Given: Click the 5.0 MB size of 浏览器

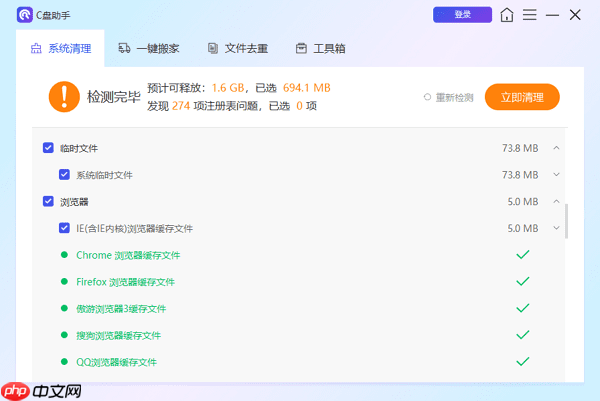Looking at the screenshot, I should [x=523, y=202].
